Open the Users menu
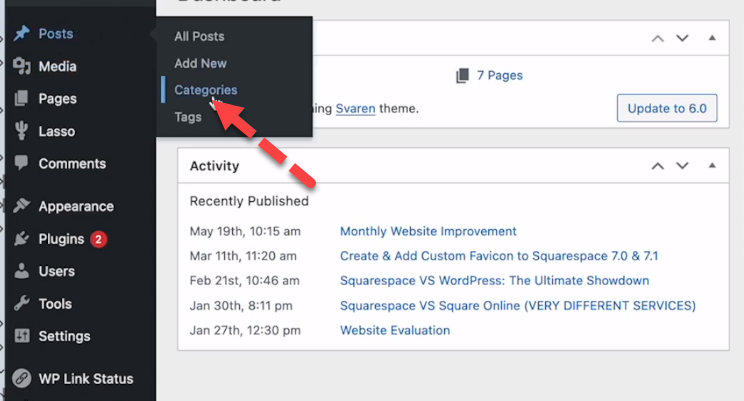 click(x=56, y=271)
